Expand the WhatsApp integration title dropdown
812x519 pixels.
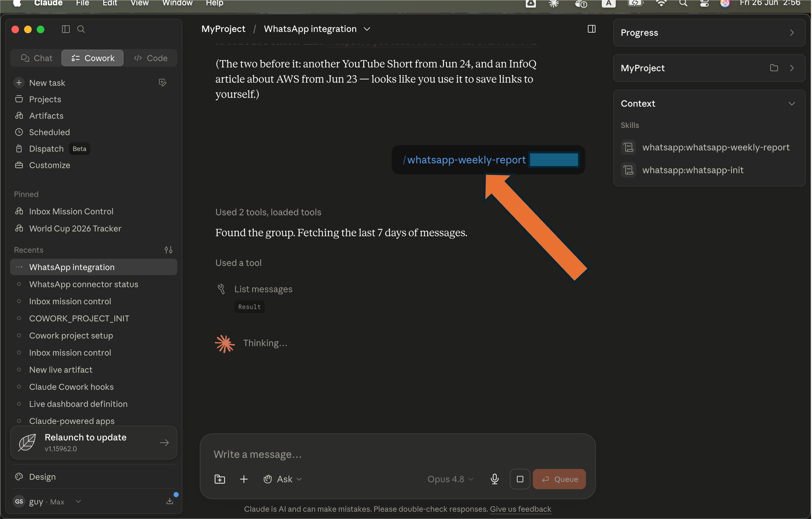[367, 29]
